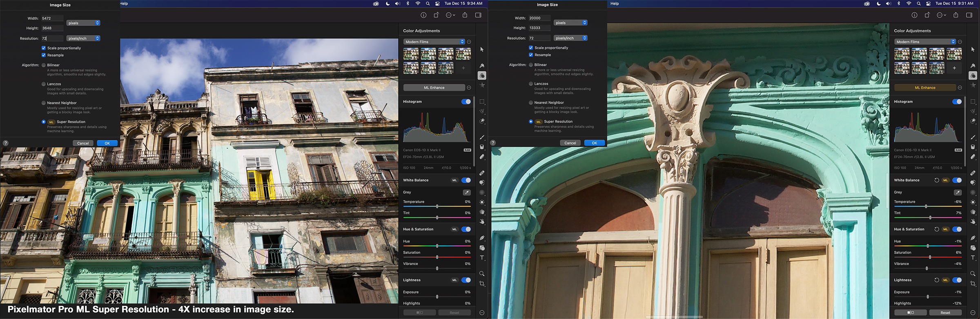Click Resolution field in left Image Size dialog

pyautogui.click(x=52, y=38)
